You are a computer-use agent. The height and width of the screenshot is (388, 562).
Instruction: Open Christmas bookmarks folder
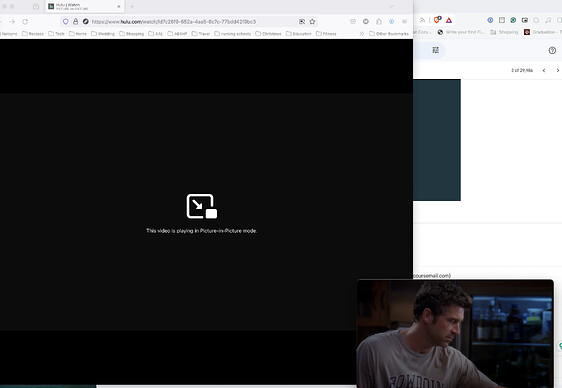click(x=268, y=34)
